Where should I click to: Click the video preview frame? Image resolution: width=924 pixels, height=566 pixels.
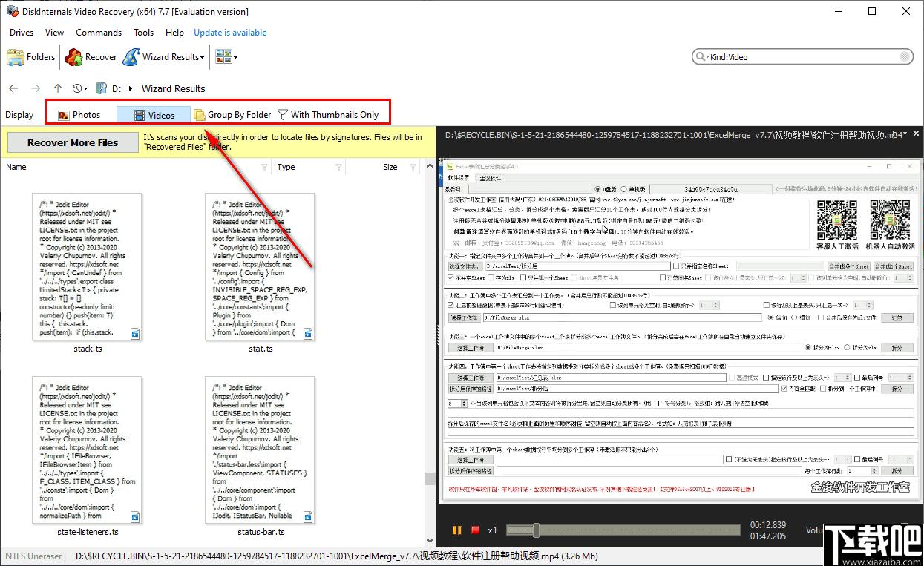[x=679, y=332]
